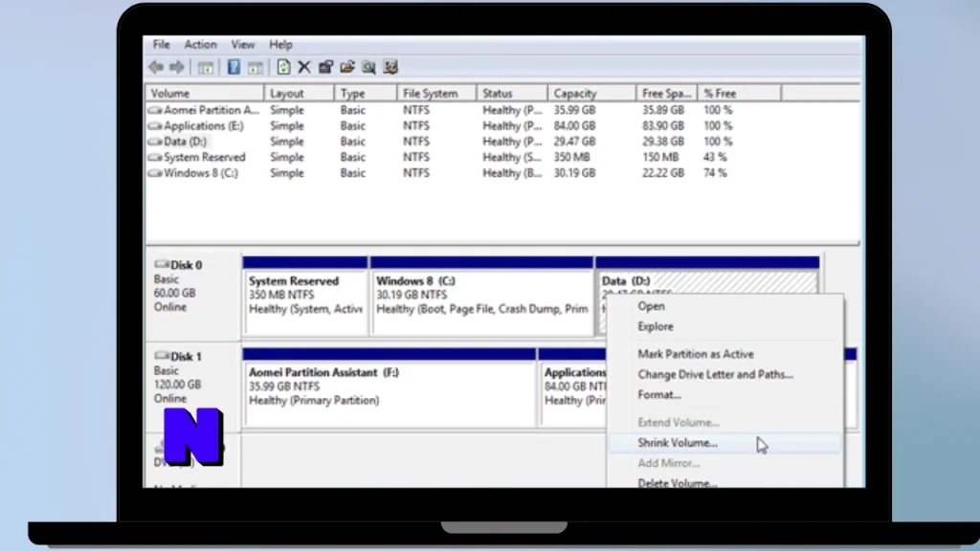Click the 84.00 GB capacity cell
This screenshot has height=551, width=980.
[x=574, y=126]
